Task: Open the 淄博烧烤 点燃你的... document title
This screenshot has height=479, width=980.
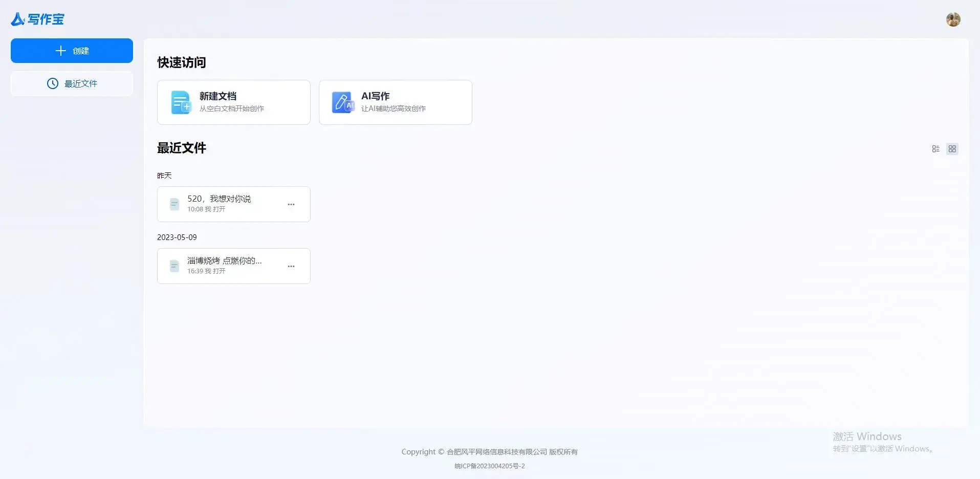Action: pos(224,260)
